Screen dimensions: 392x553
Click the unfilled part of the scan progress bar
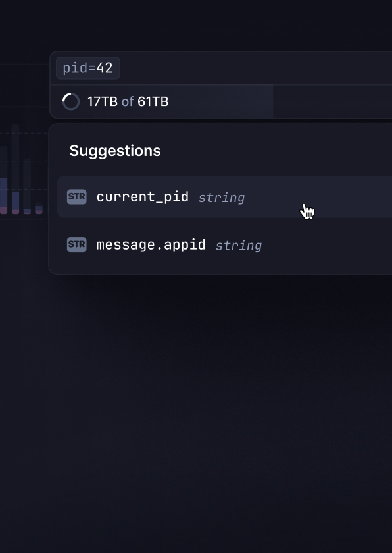(x=333, y=101)
